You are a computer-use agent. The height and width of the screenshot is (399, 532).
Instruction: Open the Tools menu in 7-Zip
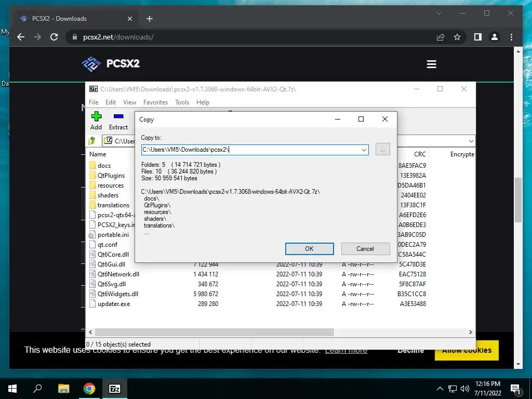(182, 102)
